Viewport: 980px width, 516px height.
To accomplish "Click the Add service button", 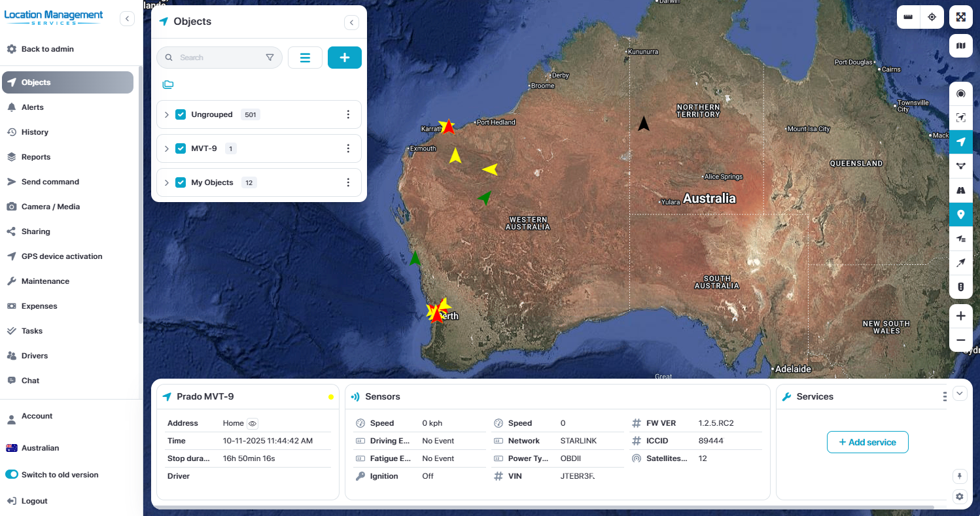I will tap(867, 442).
